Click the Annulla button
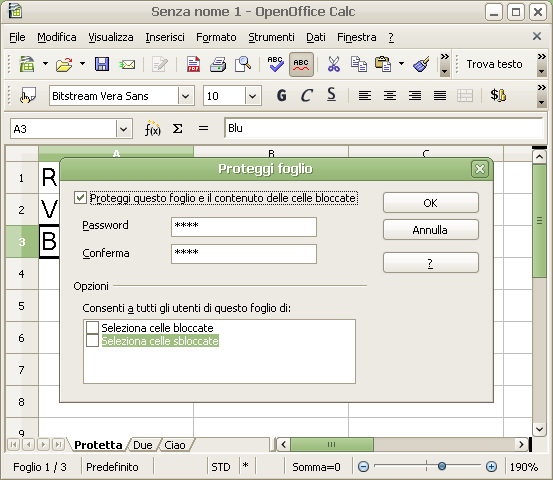553x480 pixels. coord(431,230)
